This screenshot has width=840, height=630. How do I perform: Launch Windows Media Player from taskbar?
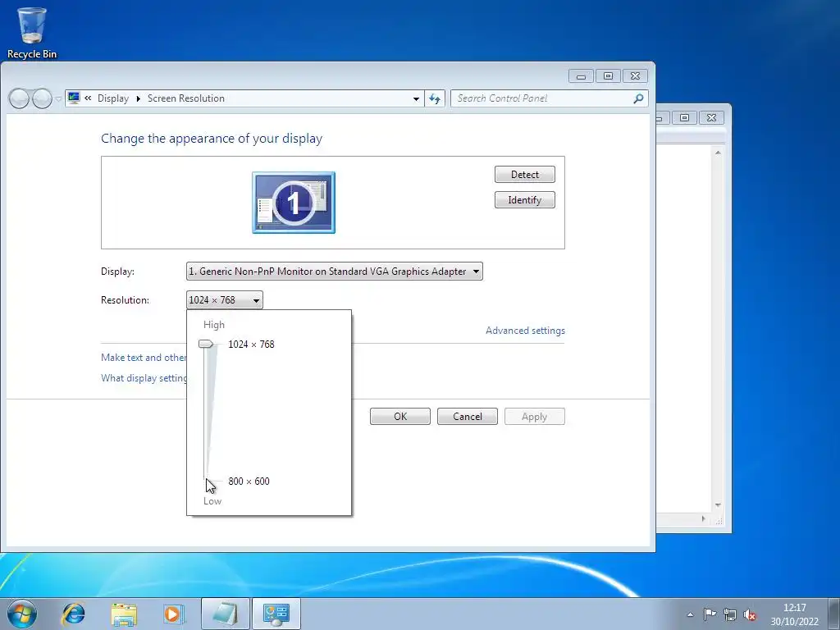point(174,614)
